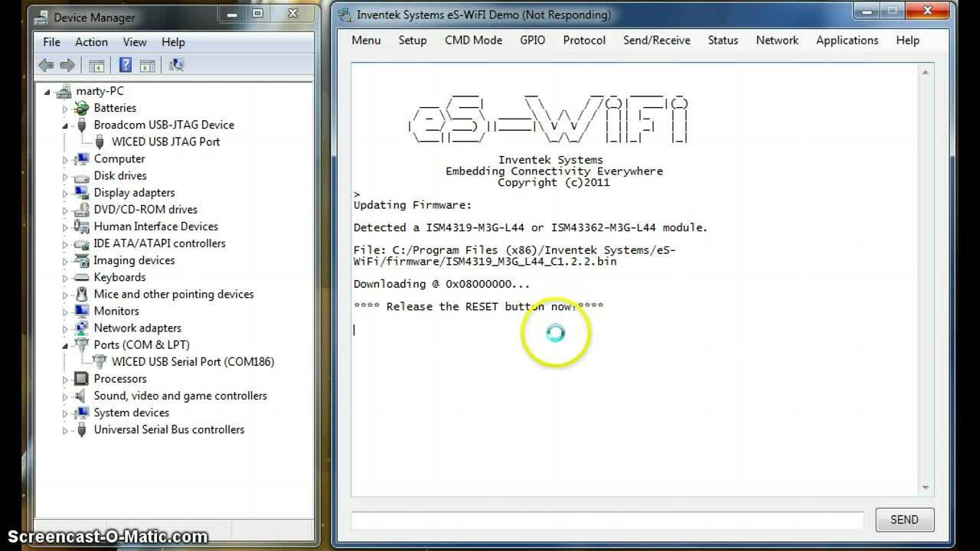Click the terminal scrollbar down arrow
Image resolution: width=980 pixels, height=551 pixels.
926,487
